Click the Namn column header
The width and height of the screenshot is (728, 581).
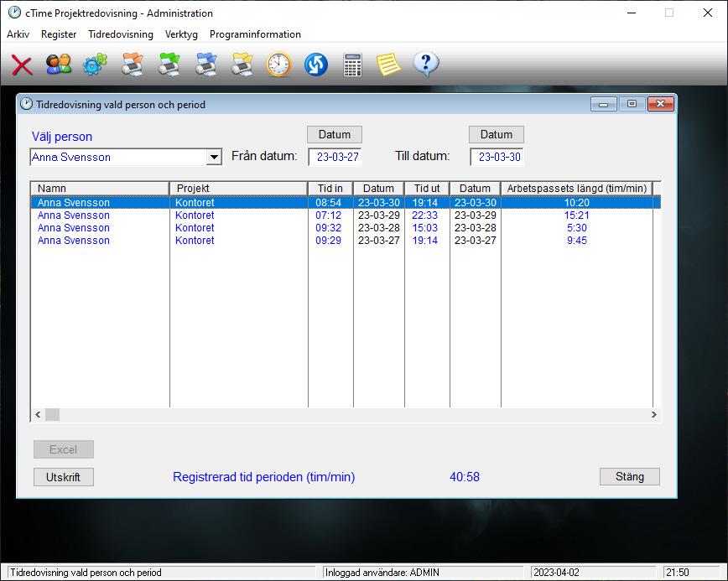100,189
